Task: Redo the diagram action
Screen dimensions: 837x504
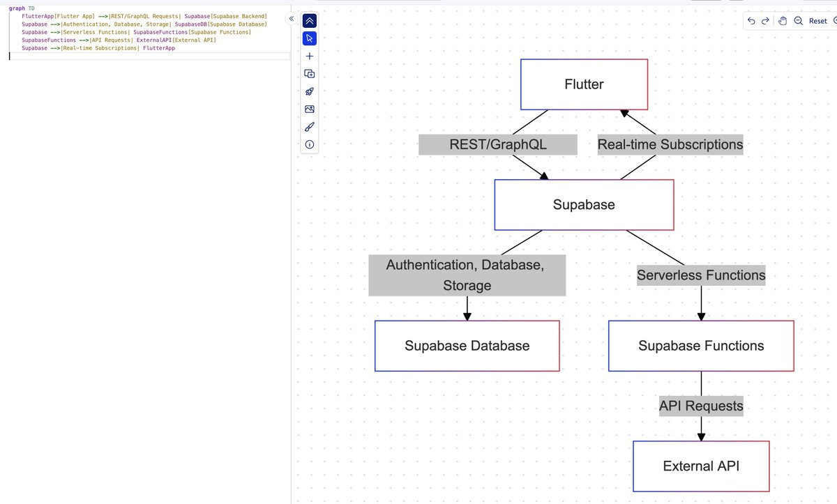Action: click(x=765, y=21)
